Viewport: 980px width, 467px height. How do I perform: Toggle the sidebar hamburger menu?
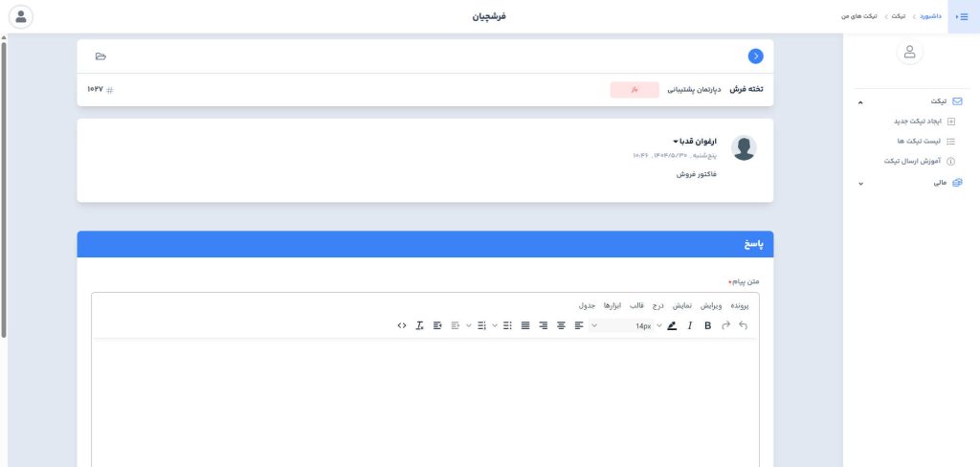point(963,16)
